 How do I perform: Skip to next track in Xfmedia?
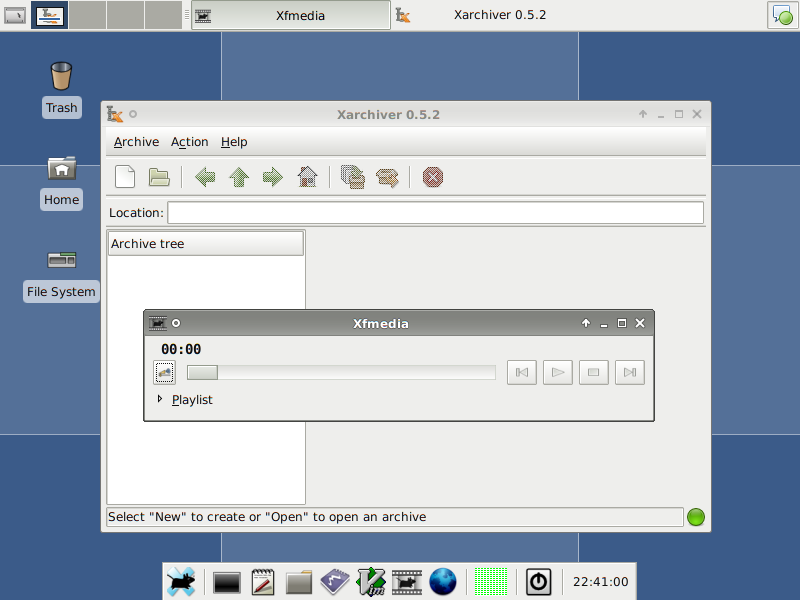pyautogui.click(x=630, y=372)
